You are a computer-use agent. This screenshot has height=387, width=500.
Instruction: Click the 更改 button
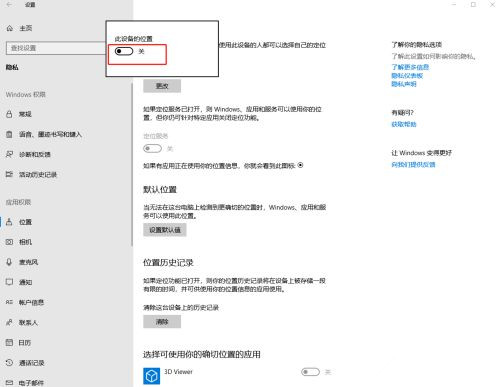162,86
